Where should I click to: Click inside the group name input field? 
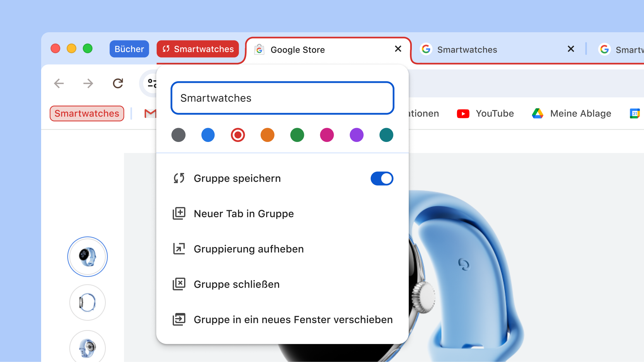tap(282, 98)
